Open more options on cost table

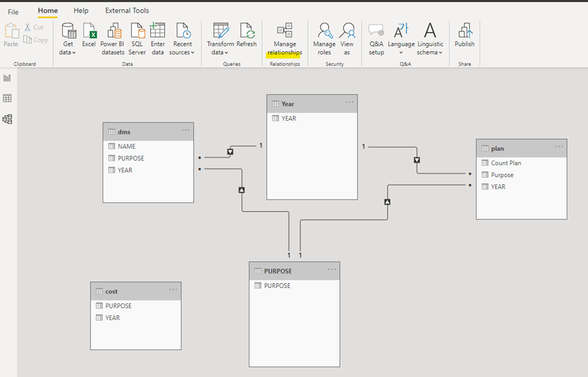pyautogui.click(x=173, y=290)
